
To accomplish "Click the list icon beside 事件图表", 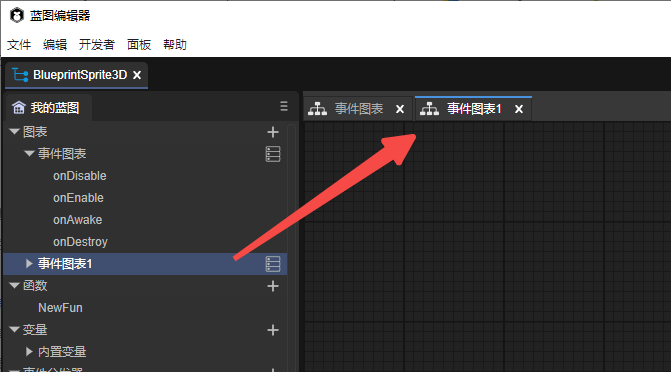I will coord(273,154).
